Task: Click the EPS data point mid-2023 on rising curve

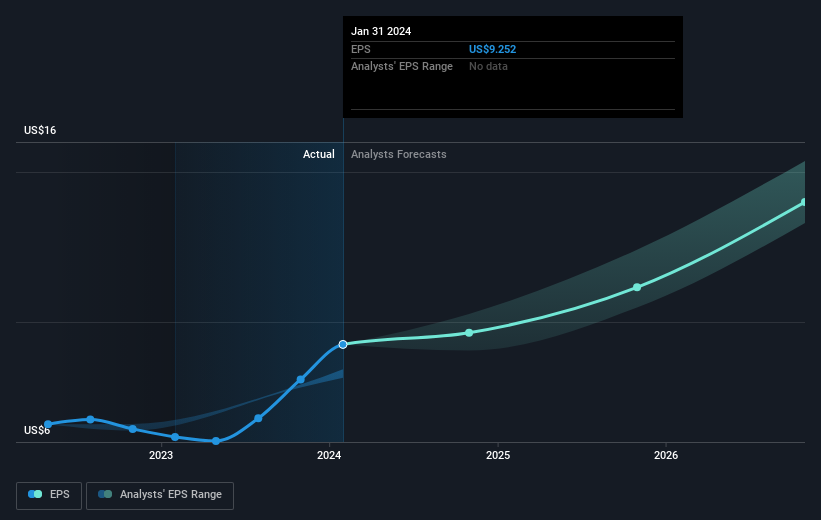Action: pos(258,418)
